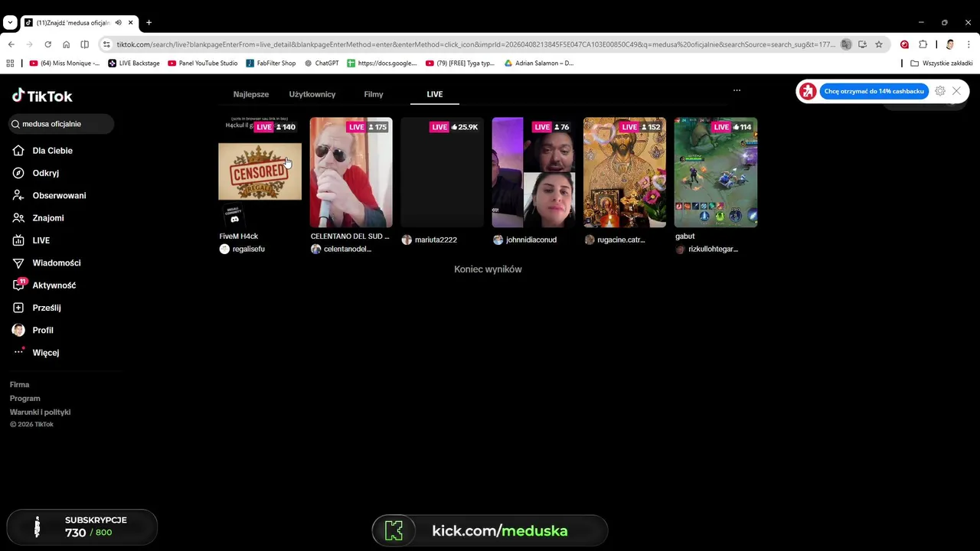Click 'Chcę otrzymać do 14% cashbacku' button
The image size is (980, 551).
874,91
